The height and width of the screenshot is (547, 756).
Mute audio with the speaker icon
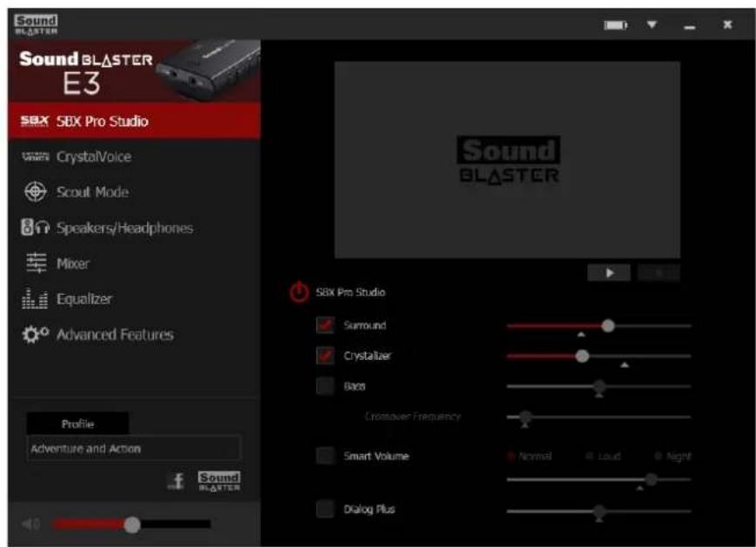coord(31,524)
